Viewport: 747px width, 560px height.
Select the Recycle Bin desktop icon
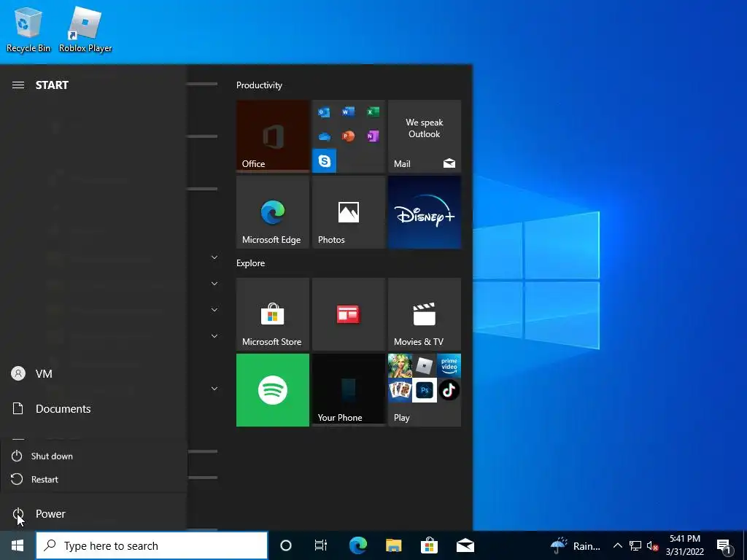point(28,29)
